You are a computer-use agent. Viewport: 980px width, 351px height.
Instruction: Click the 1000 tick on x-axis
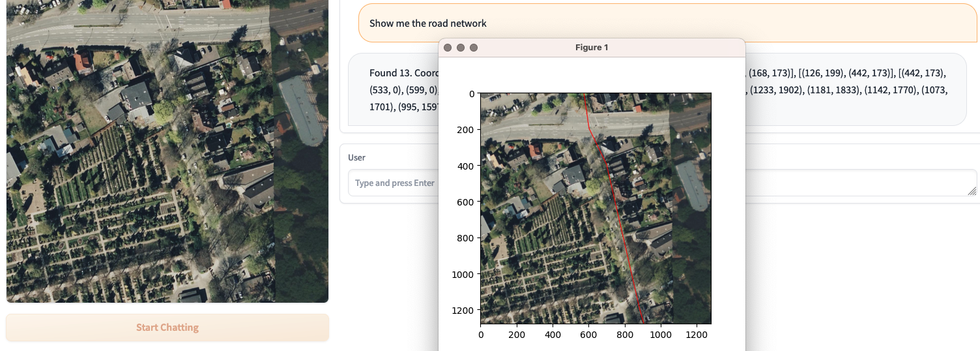[x=661, y=335]
